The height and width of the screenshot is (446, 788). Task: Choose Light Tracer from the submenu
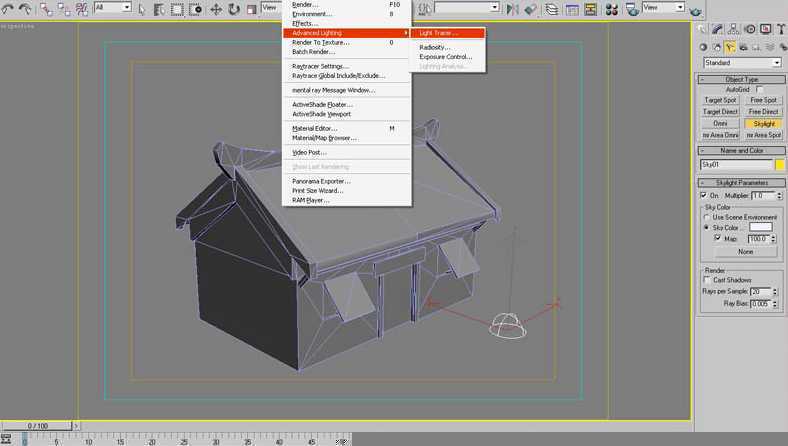[448, 33]
